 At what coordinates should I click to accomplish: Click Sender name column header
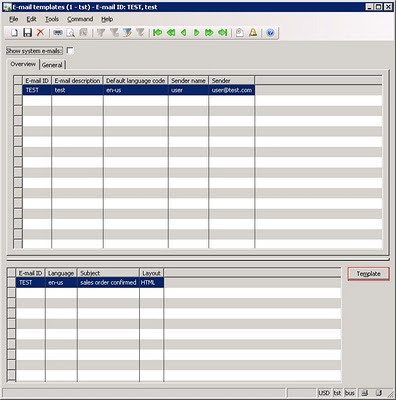[188, 81]
